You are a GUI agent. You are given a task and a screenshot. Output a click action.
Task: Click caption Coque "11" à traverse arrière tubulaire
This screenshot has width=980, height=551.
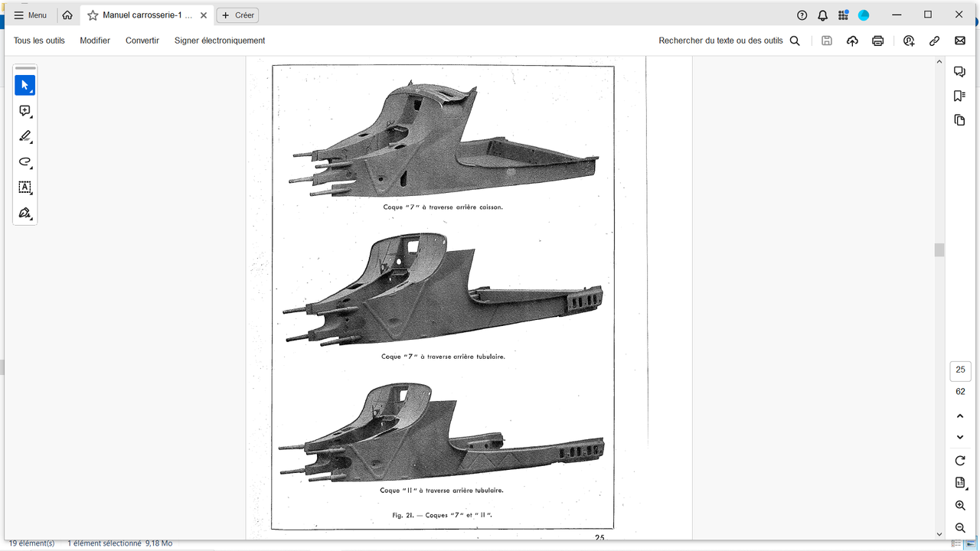click(x=442, y=491)
